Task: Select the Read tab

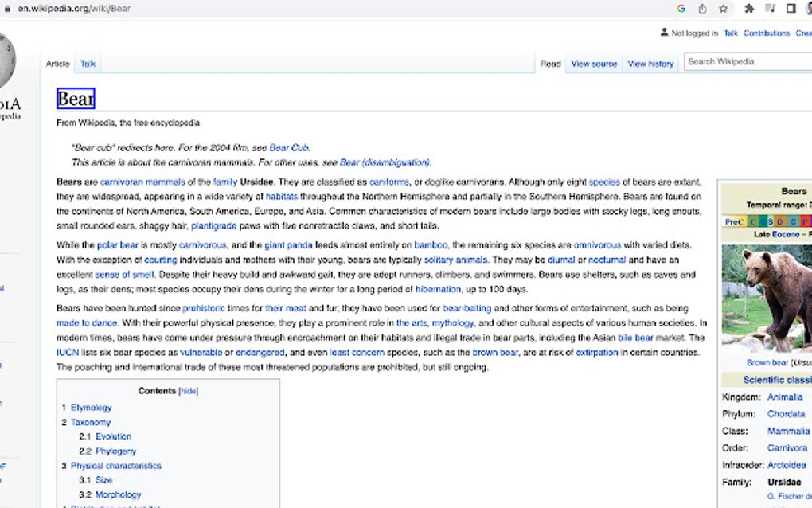Action: 550,64
